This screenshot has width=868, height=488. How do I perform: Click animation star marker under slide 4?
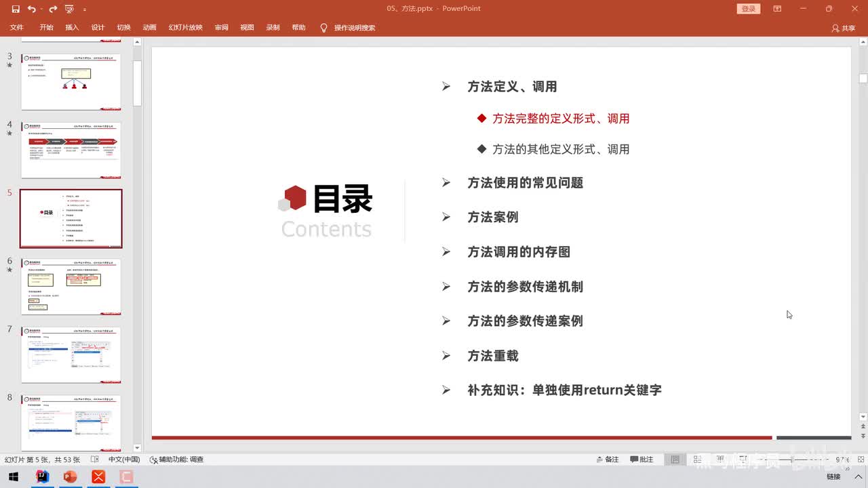pos(9,134)
